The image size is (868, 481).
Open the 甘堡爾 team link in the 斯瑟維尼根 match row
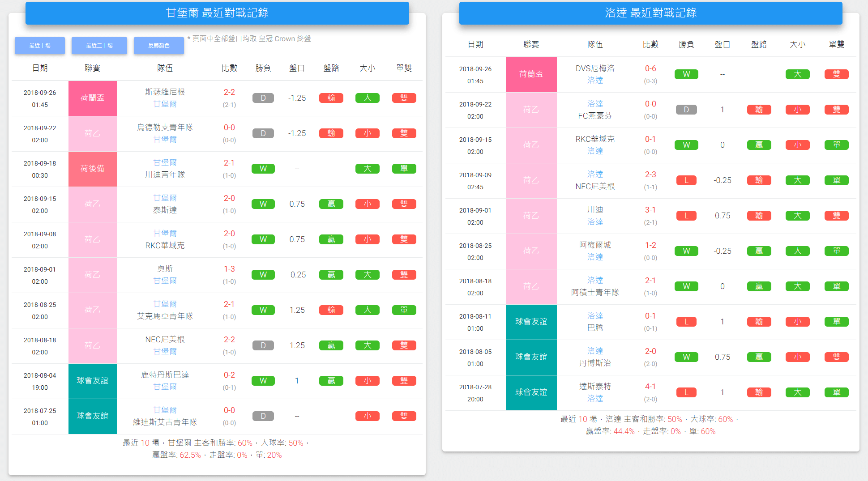point(164,104)
